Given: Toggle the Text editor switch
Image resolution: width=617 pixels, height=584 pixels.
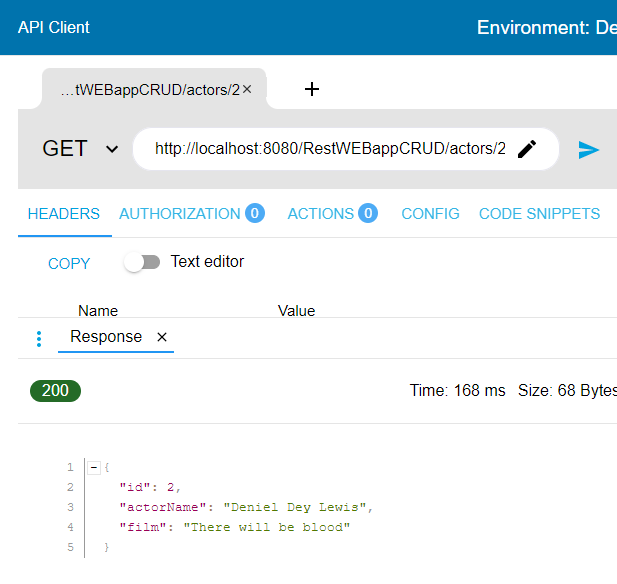Looking at the screenshot, I should coord(142,262).
